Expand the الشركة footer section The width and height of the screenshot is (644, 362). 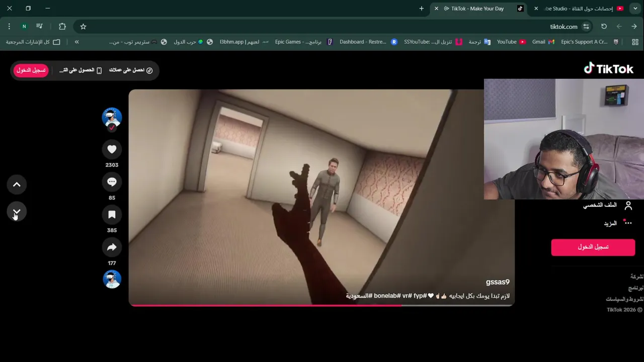(x=636, y=277)
